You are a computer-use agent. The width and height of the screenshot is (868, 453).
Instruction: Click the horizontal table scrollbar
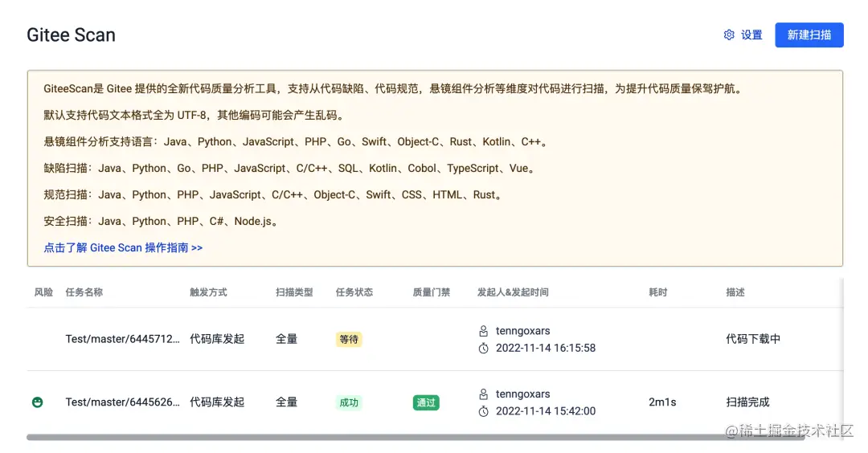click(x=416, y=437)
